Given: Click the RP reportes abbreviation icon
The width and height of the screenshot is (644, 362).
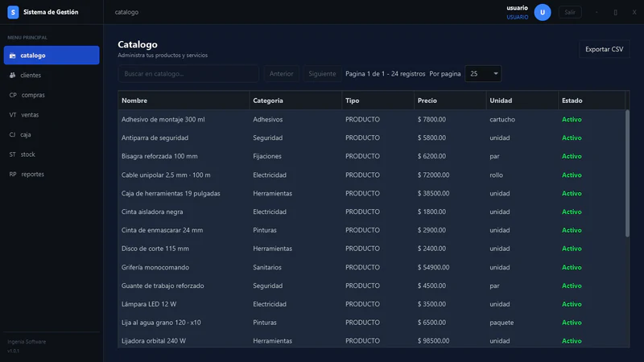Looking at the screenshot, I should coord(13,174).
